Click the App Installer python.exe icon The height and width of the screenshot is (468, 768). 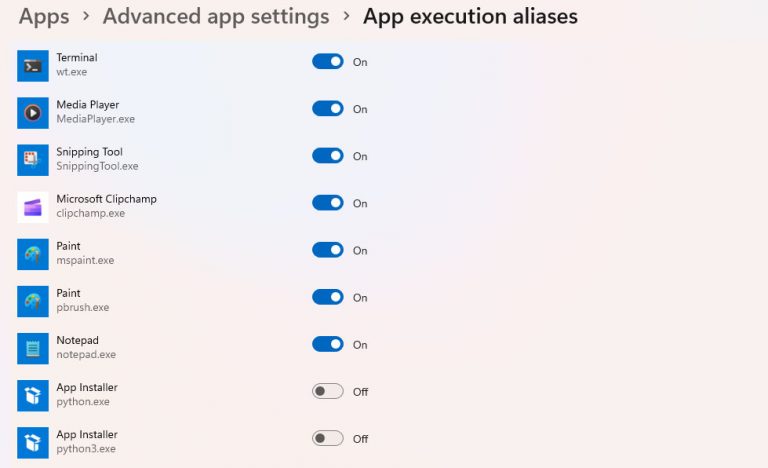[x=33, y=395]
